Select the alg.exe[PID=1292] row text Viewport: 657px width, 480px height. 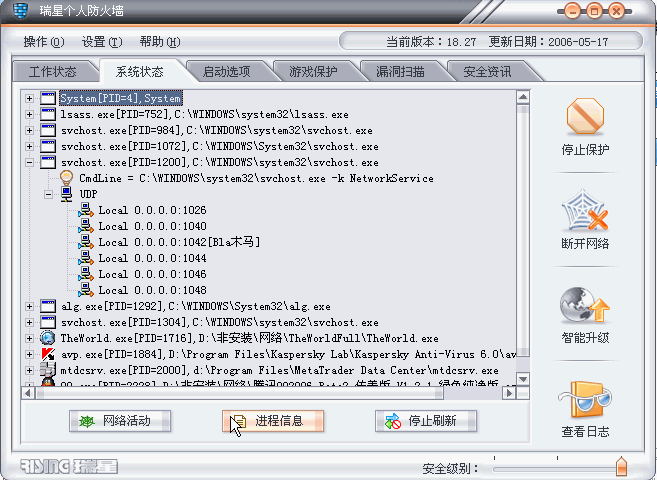click(196, 307)
